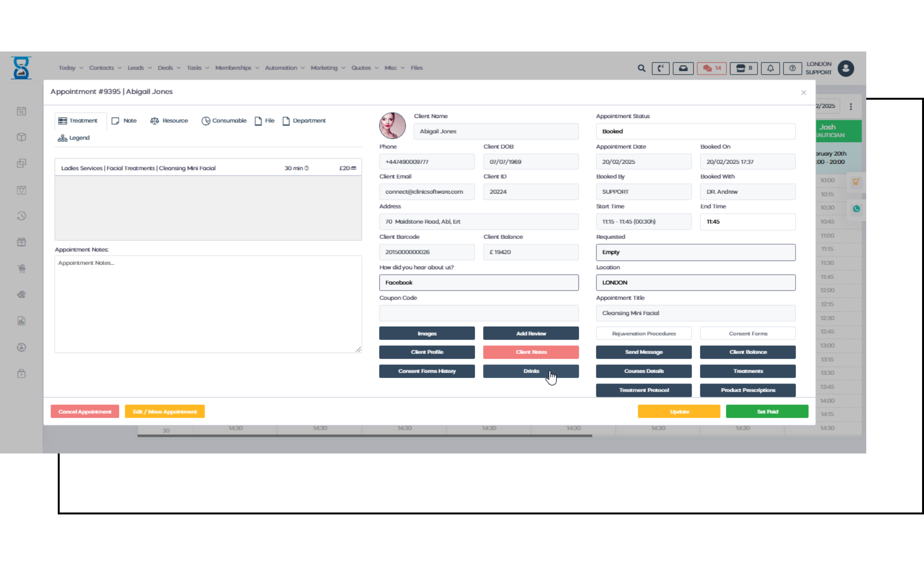
Task: Open the phone call icon in header
Action: click(x=660, y=68)
